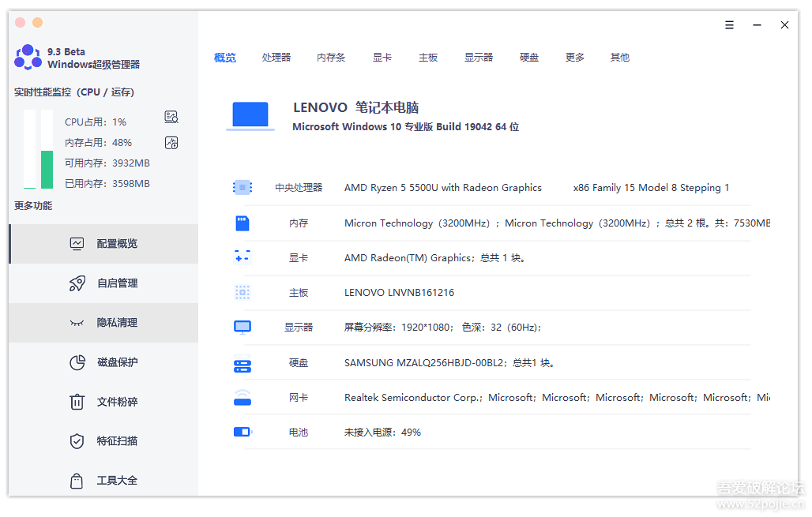Click the Micron Technology memory details
This screenshot has height=517, width=812.
click(x=557, y=223)
